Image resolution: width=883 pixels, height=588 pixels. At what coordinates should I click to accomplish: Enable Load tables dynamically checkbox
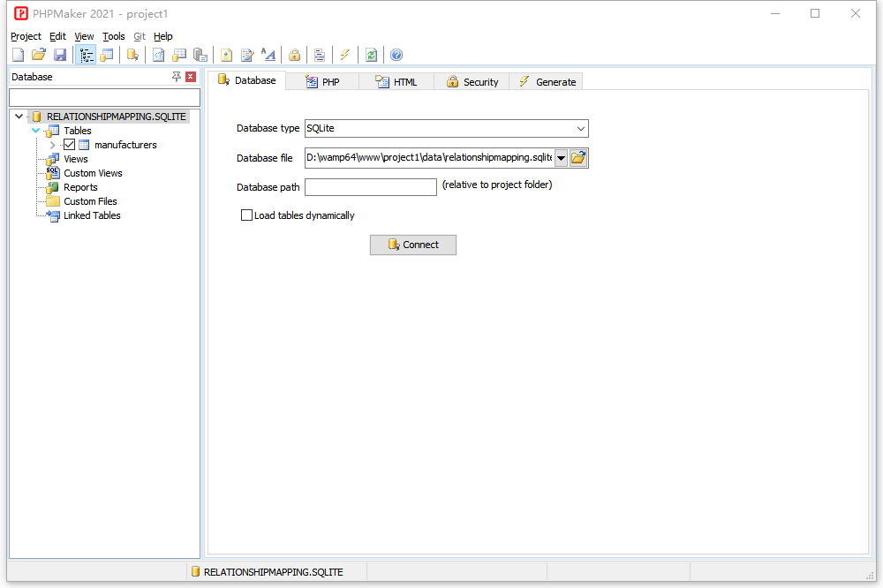tap(246, 215)
